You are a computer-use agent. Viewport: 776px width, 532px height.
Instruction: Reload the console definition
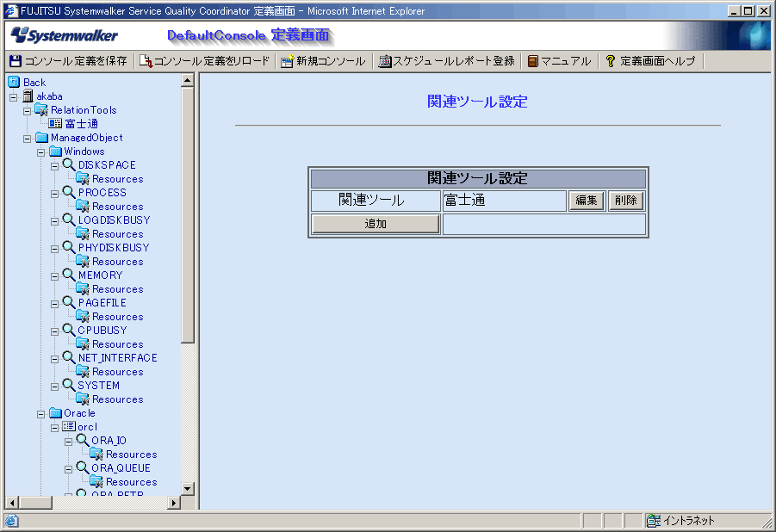[x=204, y=61]
